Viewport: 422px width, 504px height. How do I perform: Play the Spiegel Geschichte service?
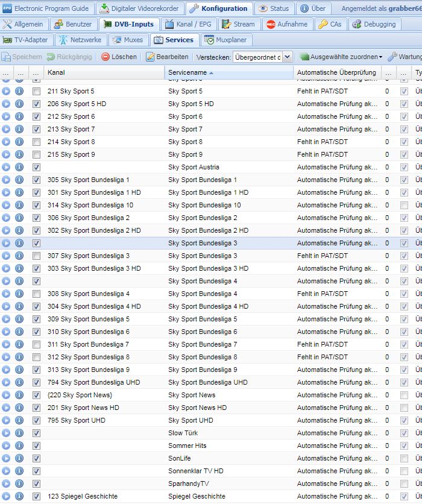[6, 496]
